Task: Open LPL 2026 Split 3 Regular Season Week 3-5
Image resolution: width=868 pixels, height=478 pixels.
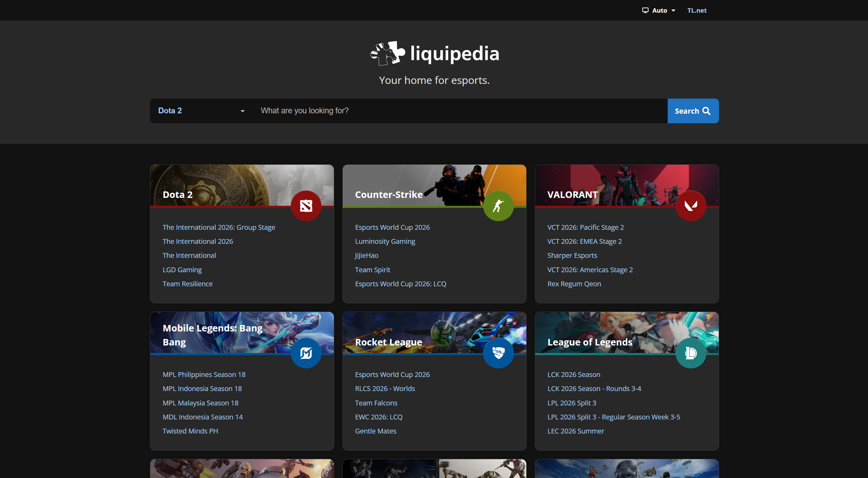Action: coord(614,417)
